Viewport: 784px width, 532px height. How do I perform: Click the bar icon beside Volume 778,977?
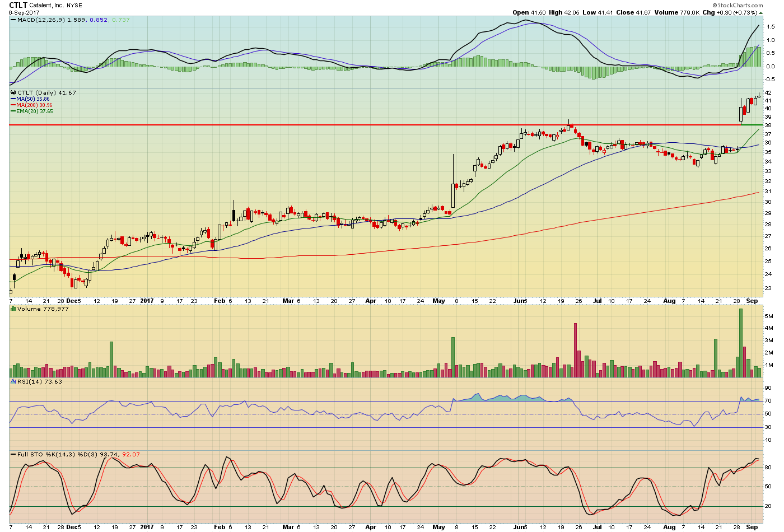[x=13, y=309]
